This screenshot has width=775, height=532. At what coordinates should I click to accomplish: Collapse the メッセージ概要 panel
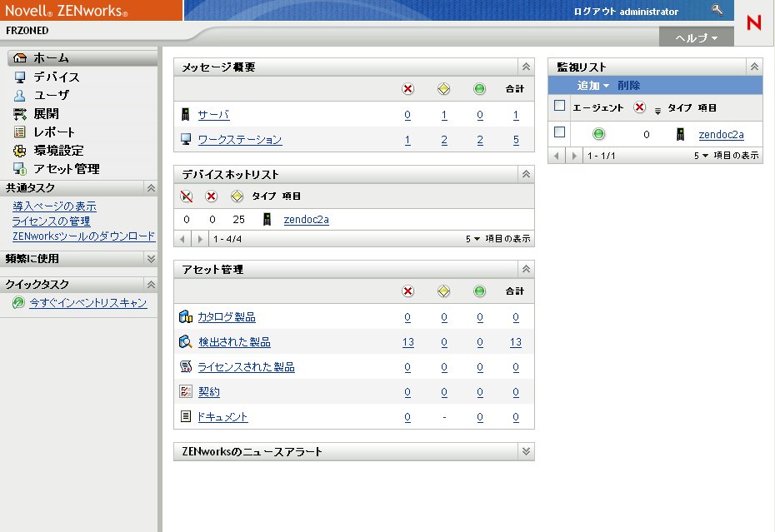point(527,67)
